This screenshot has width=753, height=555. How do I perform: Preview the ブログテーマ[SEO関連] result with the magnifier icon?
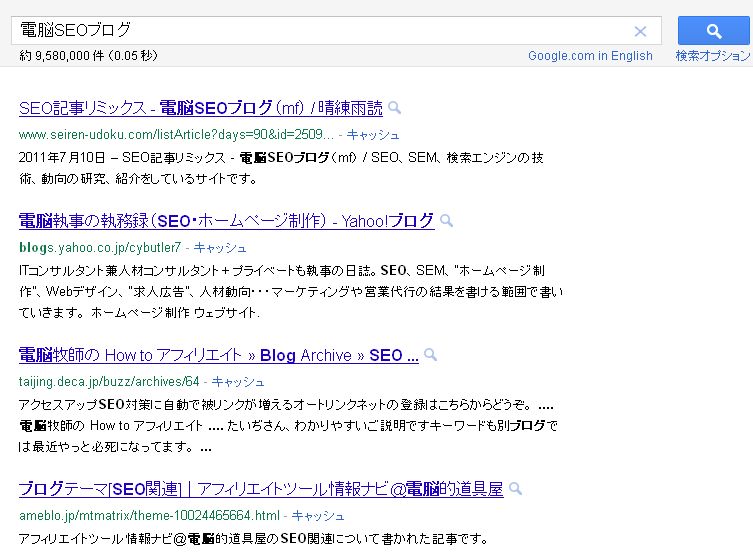515,489
